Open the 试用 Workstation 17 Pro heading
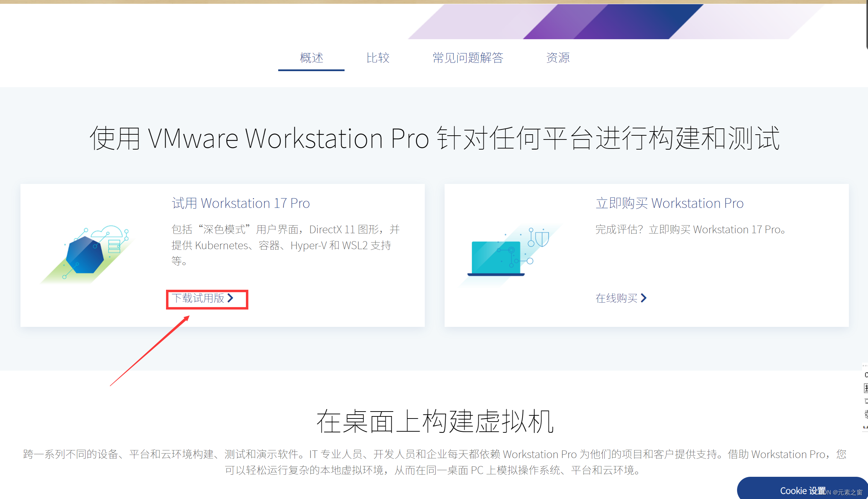This screenshot has width=868, height=499. [241, 203]
